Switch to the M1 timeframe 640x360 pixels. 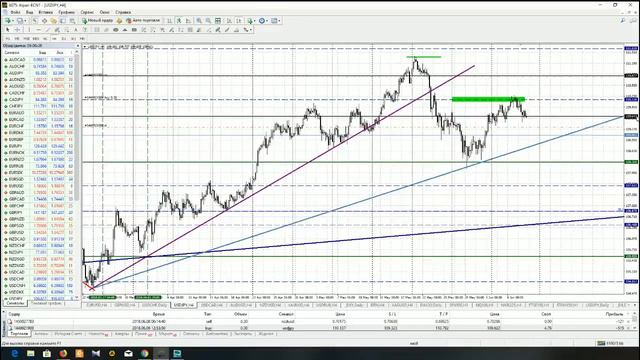point(7,38)
